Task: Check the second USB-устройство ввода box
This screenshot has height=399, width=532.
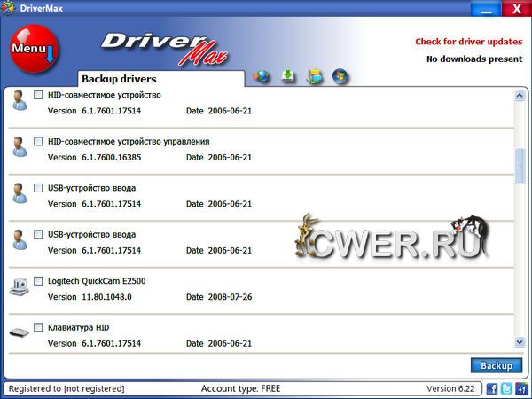Action: coord(38,234)
